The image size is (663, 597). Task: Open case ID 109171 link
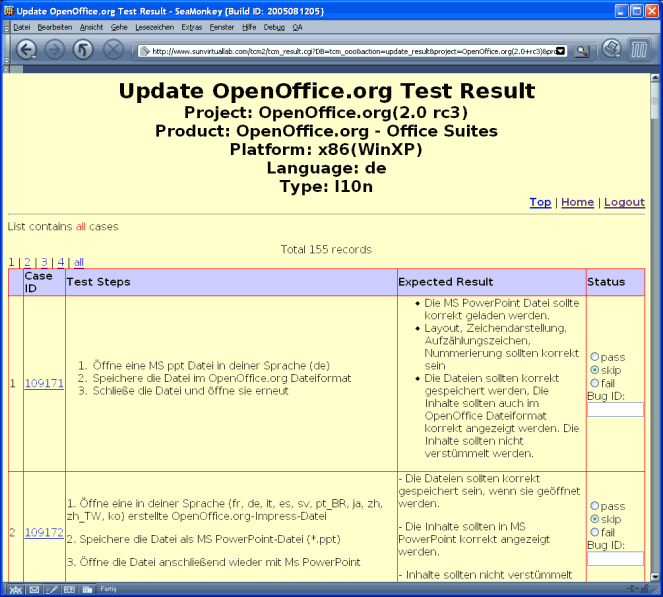coord(44,383)
